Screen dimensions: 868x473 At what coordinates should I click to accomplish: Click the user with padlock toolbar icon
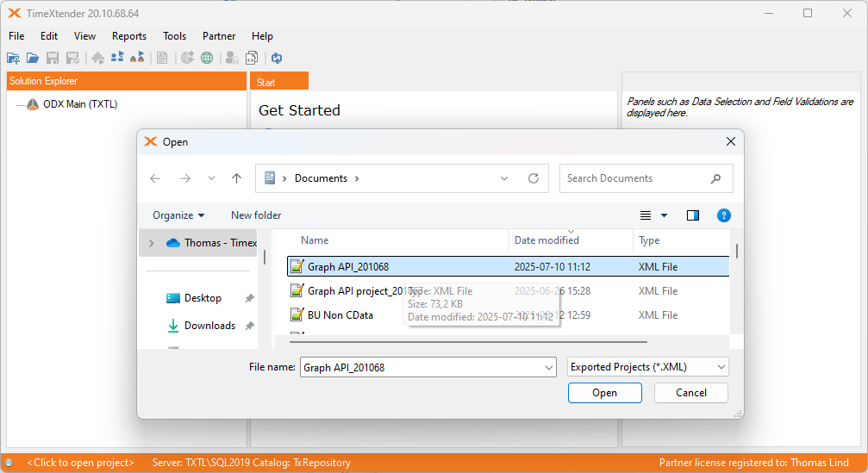tap(232, 58)
